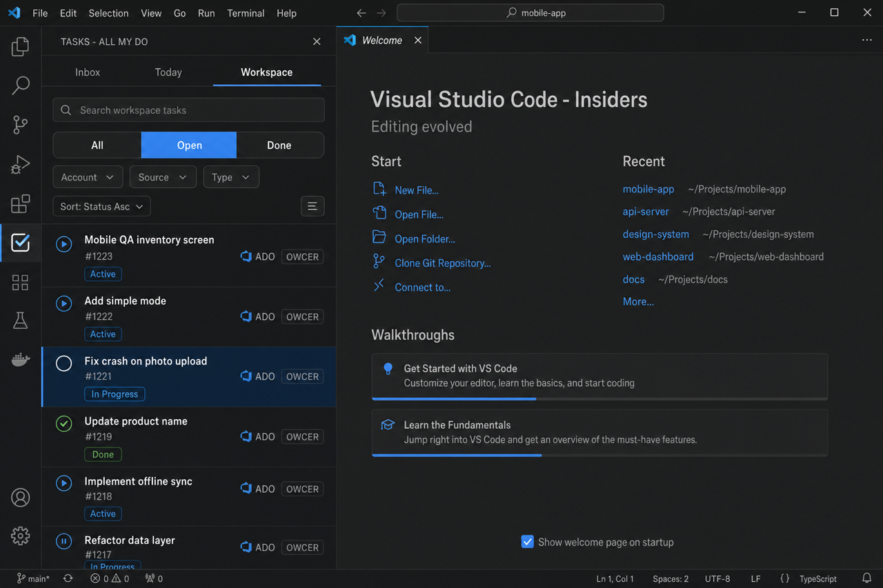Expand the Type filter dropdown

(231, 177)
